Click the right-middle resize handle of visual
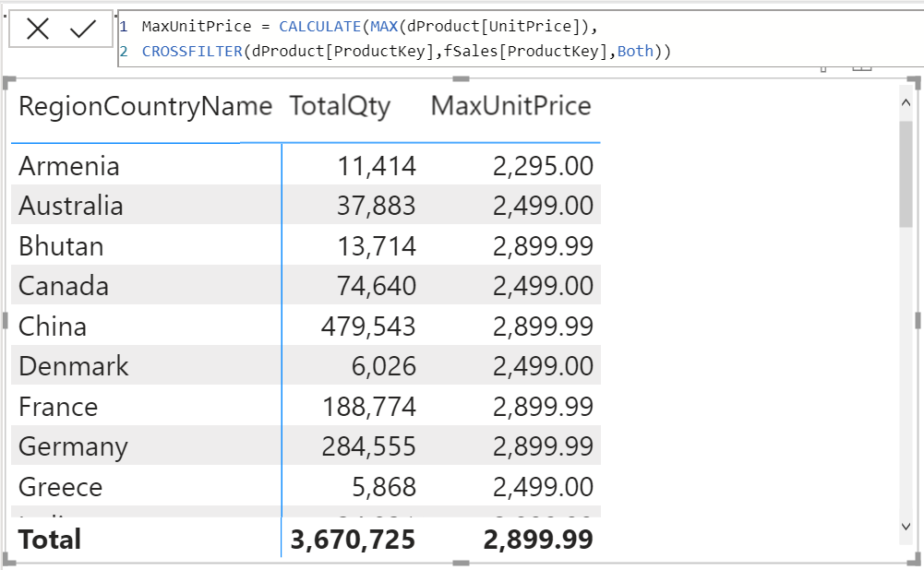 [x=918, y=320]
